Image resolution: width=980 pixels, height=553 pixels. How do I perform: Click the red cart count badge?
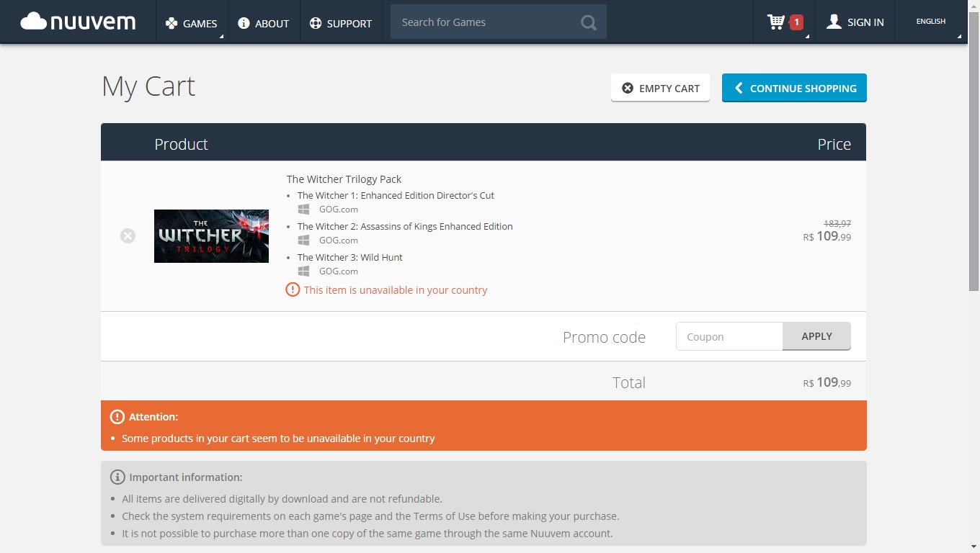click(x=796, y=22)
